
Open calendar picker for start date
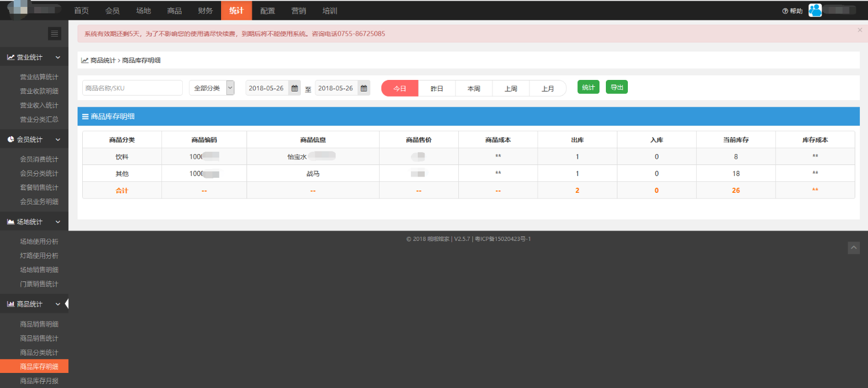point(295,89)
